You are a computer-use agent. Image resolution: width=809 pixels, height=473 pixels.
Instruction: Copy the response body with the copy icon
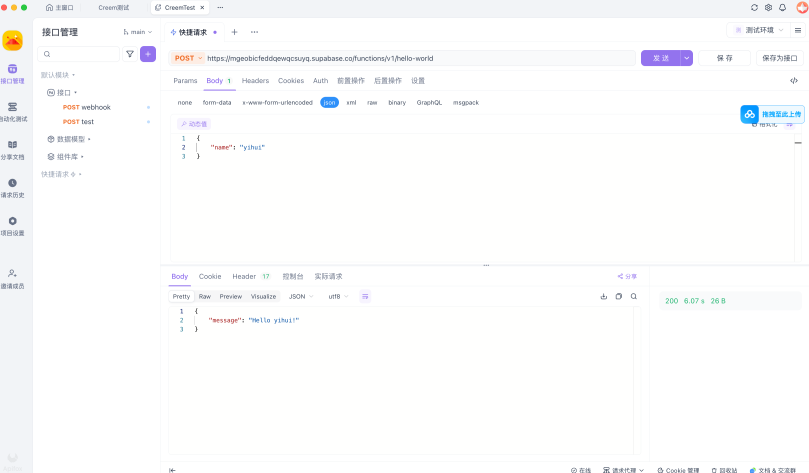point(618,296)
